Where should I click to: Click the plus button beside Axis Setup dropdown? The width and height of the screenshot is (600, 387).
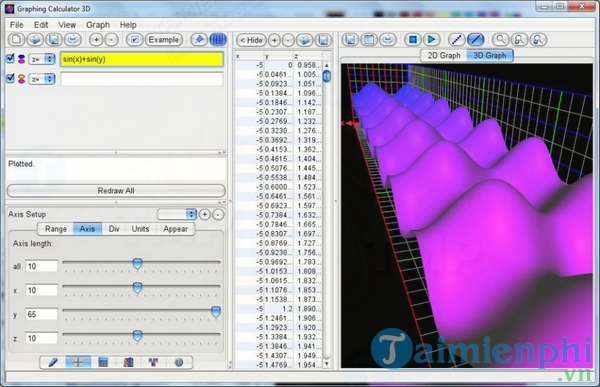[205, 214]
